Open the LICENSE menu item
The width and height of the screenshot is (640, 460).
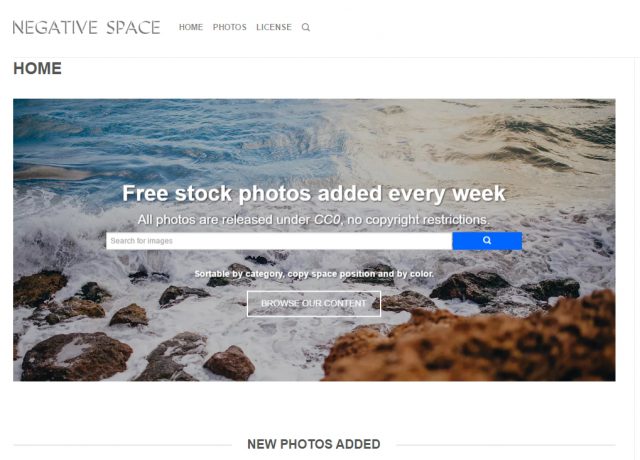click(x=273, y=27)
